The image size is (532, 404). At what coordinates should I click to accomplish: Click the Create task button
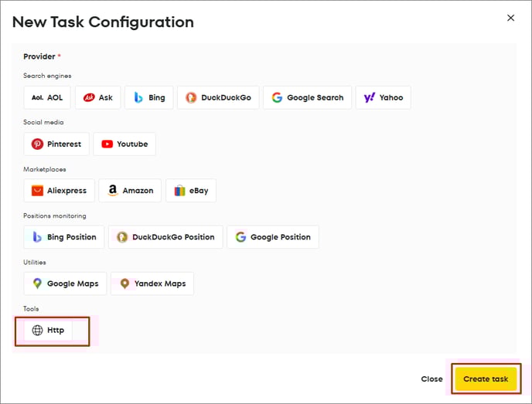pyautogui.click(x=485, y=379)
